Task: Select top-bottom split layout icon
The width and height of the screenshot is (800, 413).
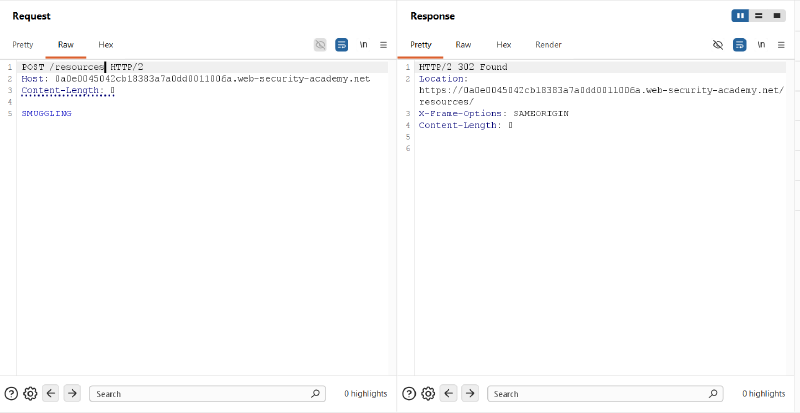Action: coord(759,16)
